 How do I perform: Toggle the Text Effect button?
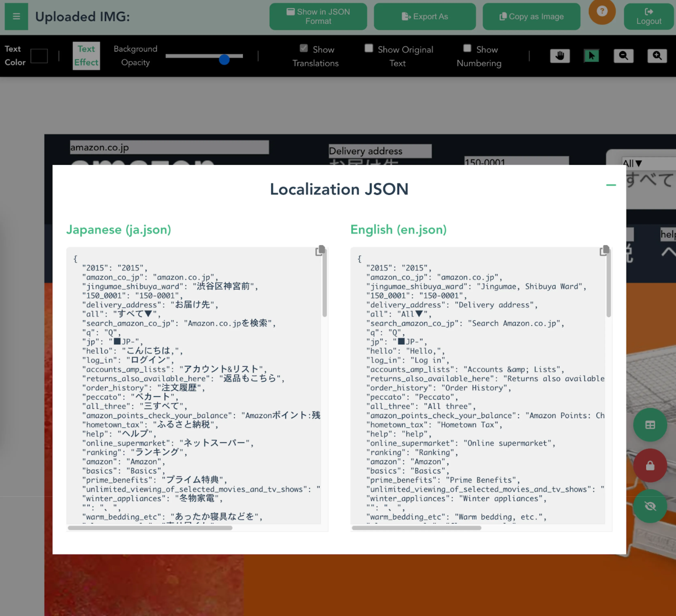click(86, 56)
